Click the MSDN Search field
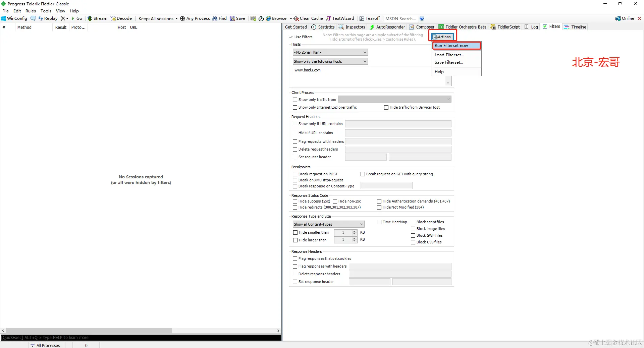The width and height of the screenshot is (644, 348). pyautogui.click(x=400, y=18)
